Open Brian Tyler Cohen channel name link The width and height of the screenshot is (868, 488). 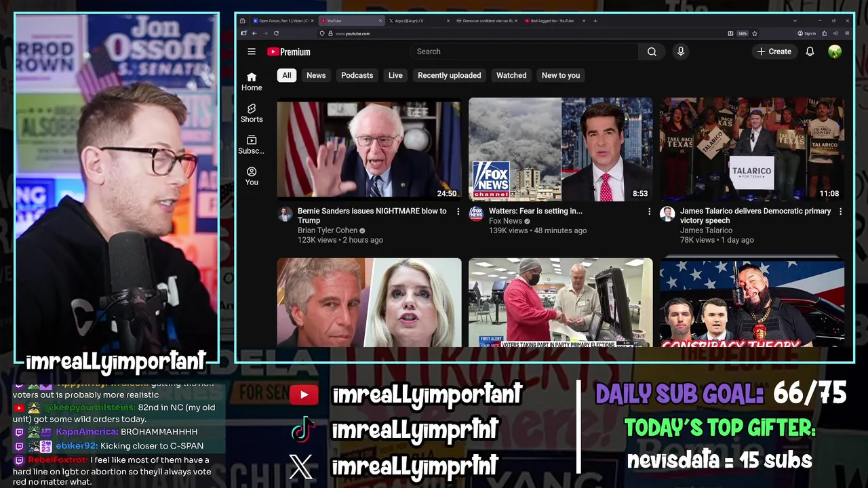328,230
